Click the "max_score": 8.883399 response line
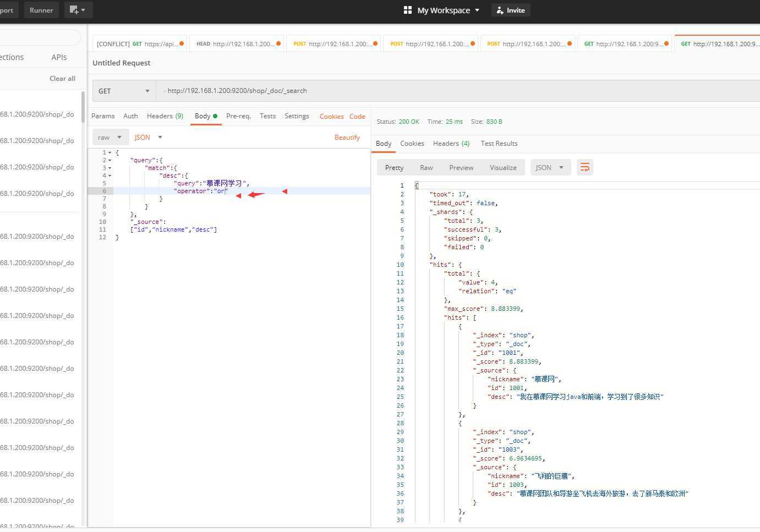 point(483,309)
